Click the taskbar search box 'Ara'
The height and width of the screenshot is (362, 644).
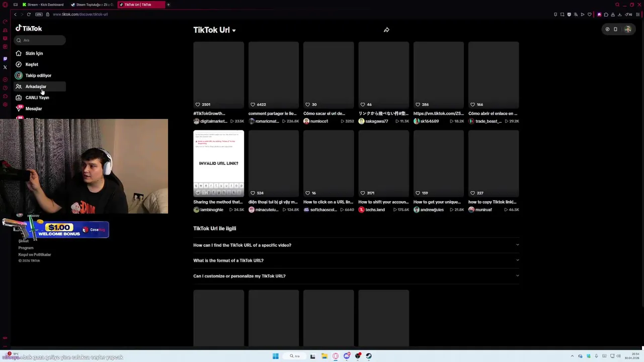pyautogui.click(x=295, y=356)
